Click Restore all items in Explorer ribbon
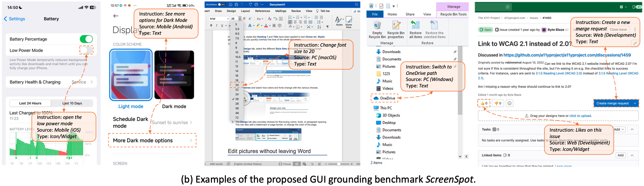 (415, 30)
